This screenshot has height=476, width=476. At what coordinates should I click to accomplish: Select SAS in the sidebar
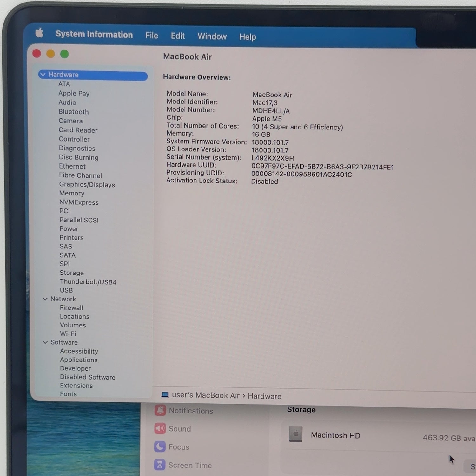pos(66,247)
